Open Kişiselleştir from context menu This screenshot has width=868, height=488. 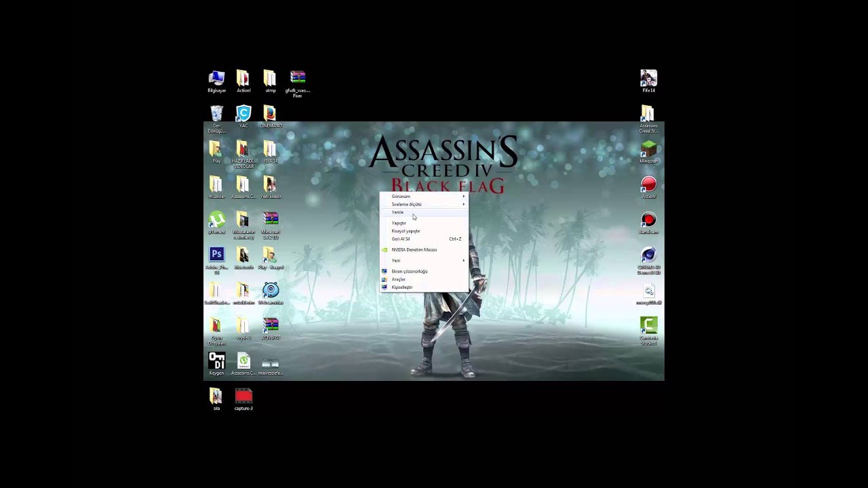(x=425, y=287)
